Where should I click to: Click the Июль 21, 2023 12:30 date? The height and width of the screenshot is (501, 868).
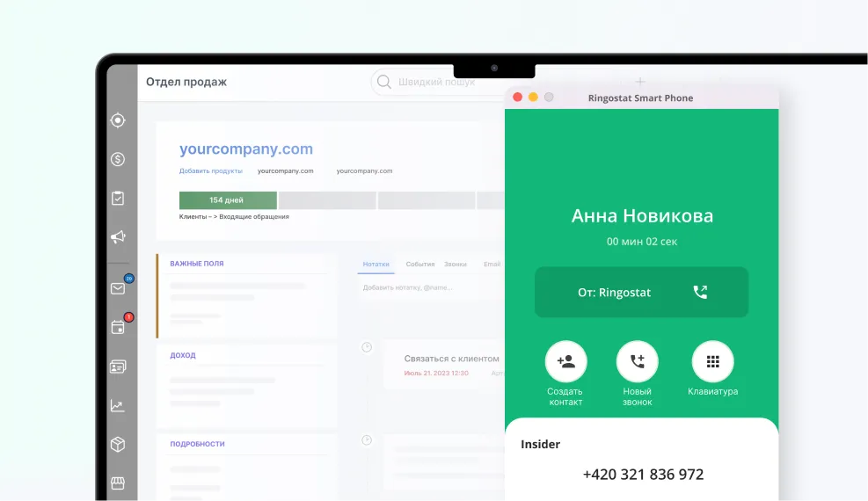(436, 374)
